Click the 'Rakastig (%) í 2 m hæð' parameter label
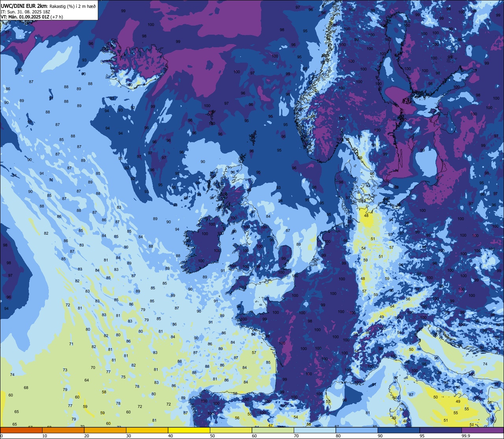The image size is (504, 439). click(x=72, y=6)
